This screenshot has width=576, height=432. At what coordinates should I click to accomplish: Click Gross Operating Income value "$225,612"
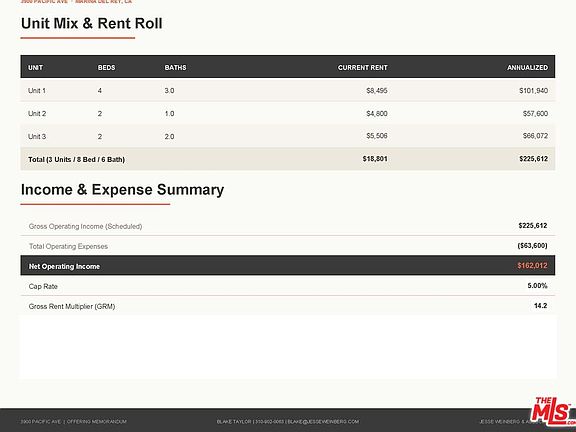(533, 226)
